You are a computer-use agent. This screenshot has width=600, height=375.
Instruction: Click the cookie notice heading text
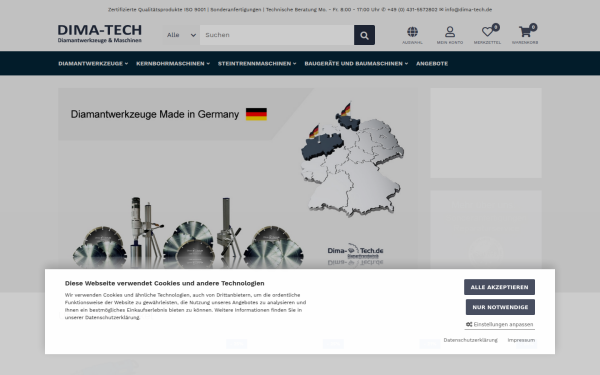[x=165, y=284]
